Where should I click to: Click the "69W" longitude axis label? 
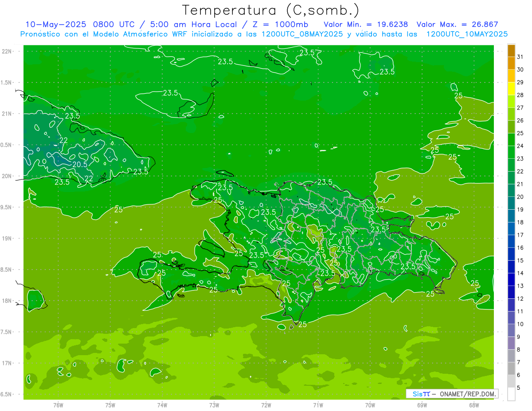click(422, 405)
